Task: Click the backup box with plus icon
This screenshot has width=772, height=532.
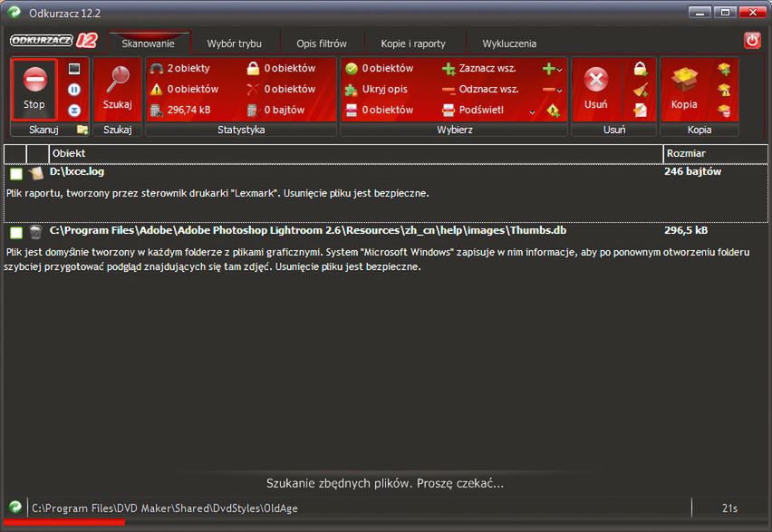Action: (x=724, y=69)
